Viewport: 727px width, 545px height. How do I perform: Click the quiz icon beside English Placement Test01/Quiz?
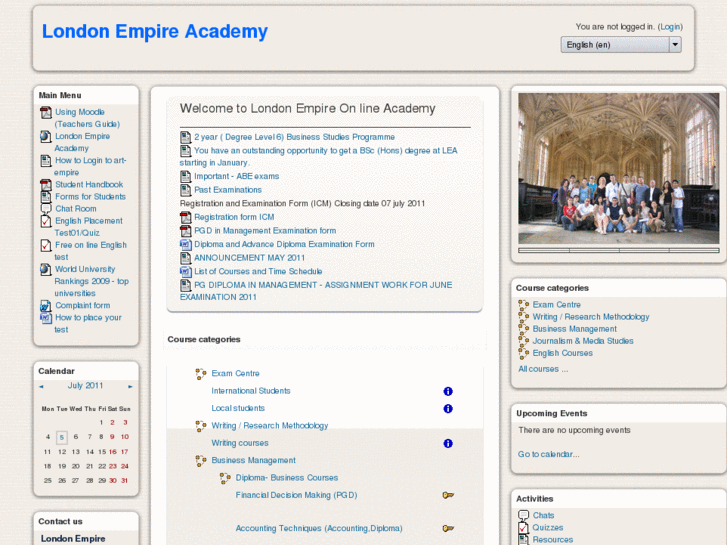pyautogui.click(x=46, y=221)
